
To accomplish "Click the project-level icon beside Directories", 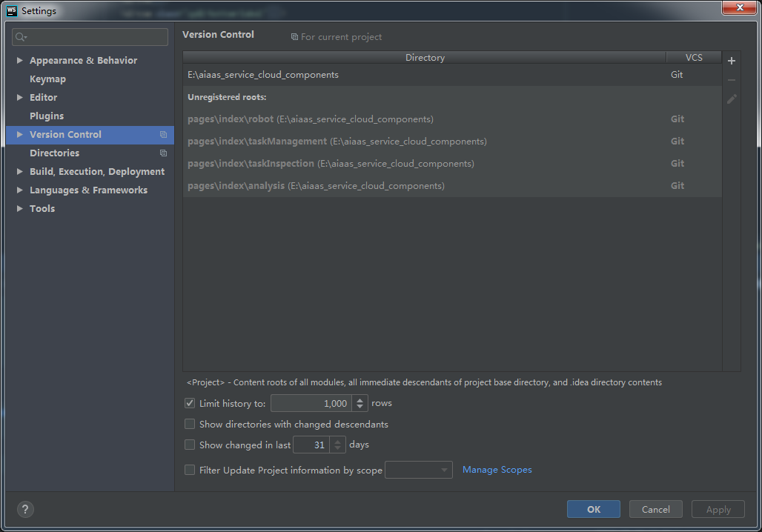I will click(163, 153).
